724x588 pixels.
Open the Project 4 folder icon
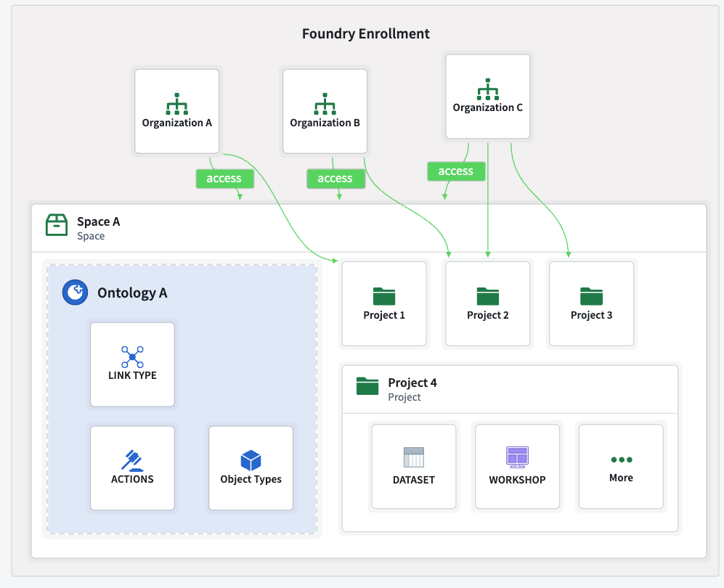click(x=367, y=387)
